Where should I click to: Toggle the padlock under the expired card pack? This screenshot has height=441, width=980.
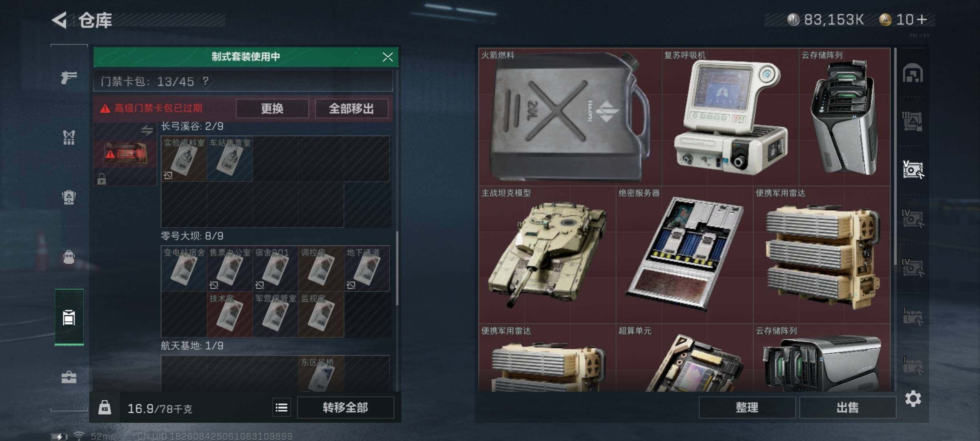(x=102, y=179)
